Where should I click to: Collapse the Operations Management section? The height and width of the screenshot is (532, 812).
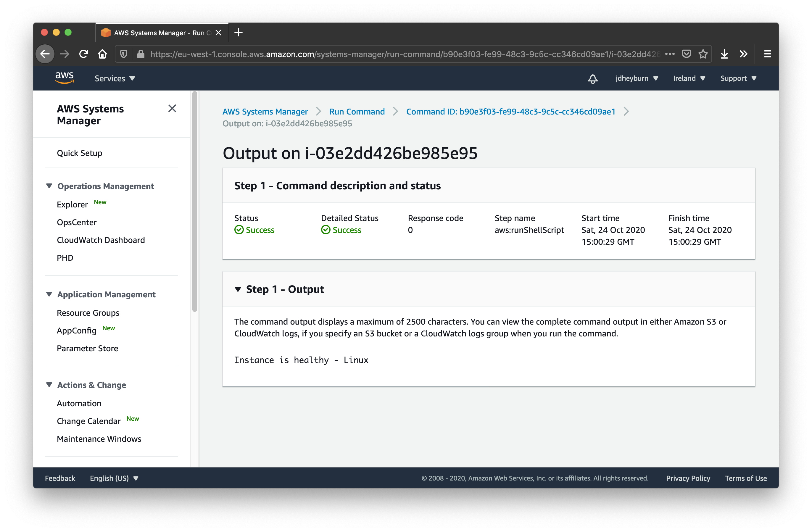pos(49,186)
